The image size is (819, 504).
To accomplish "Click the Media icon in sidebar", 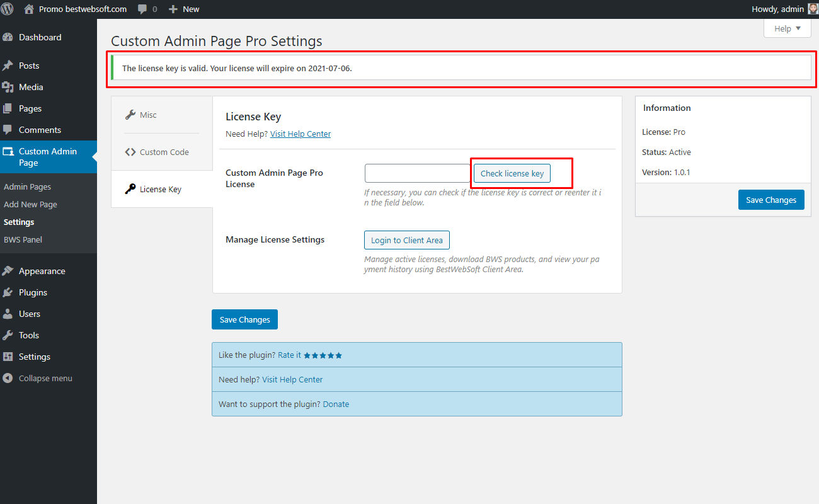I will click(8, 87).
